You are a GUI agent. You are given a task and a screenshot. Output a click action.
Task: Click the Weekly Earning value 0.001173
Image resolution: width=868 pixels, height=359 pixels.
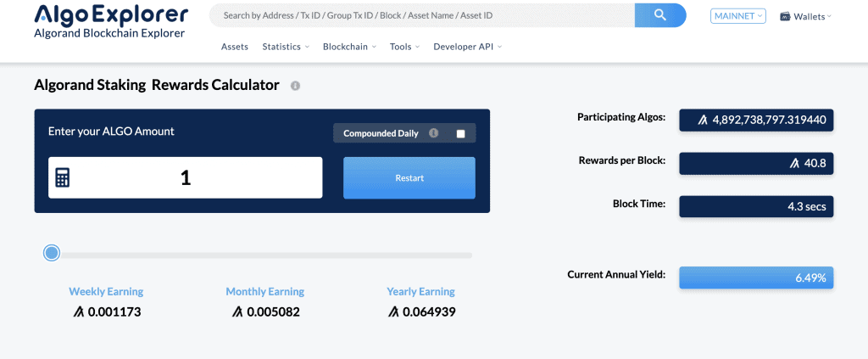[114, 312]
